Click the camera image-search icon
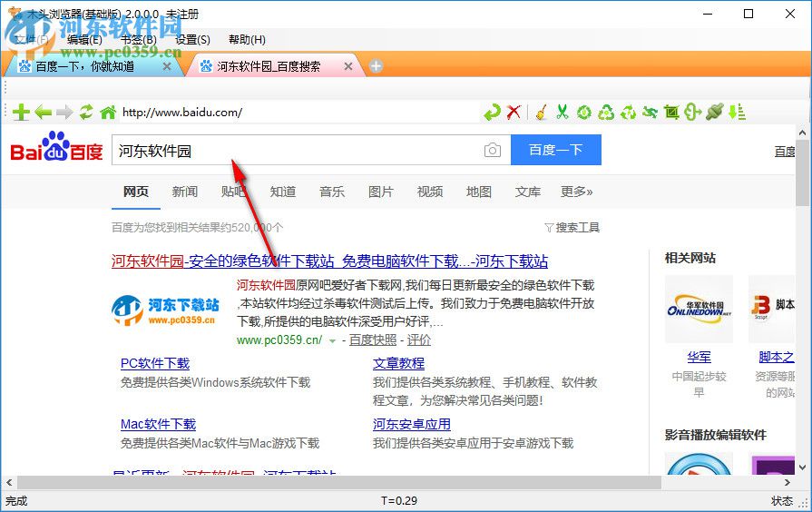This screenshot has height=512, width=812. [493, 151]
